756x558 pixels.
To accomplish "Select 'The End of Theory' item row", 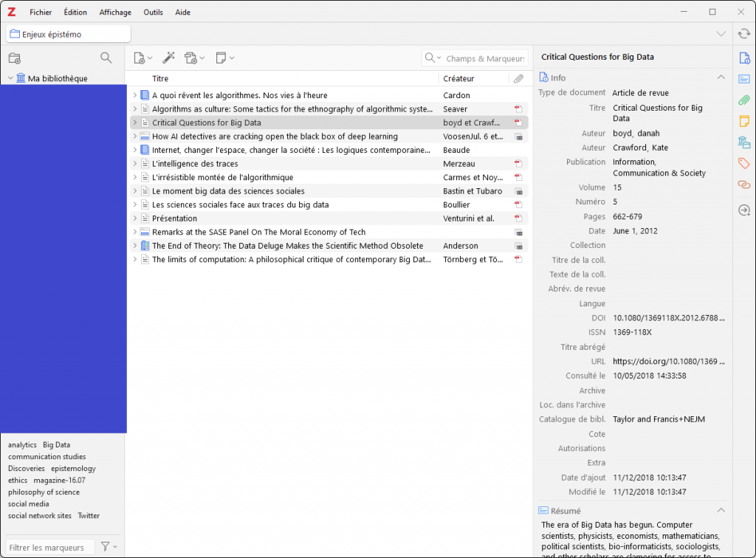I will (288, 246).
